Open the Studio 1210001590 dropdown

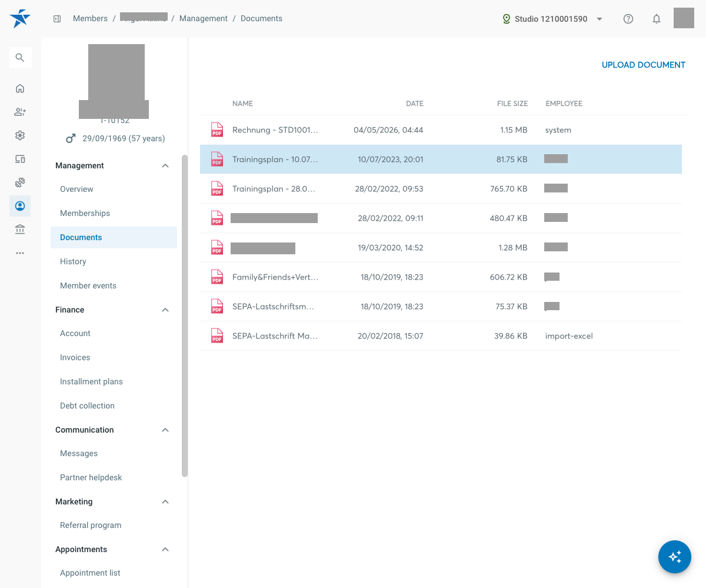pos(552,19)
